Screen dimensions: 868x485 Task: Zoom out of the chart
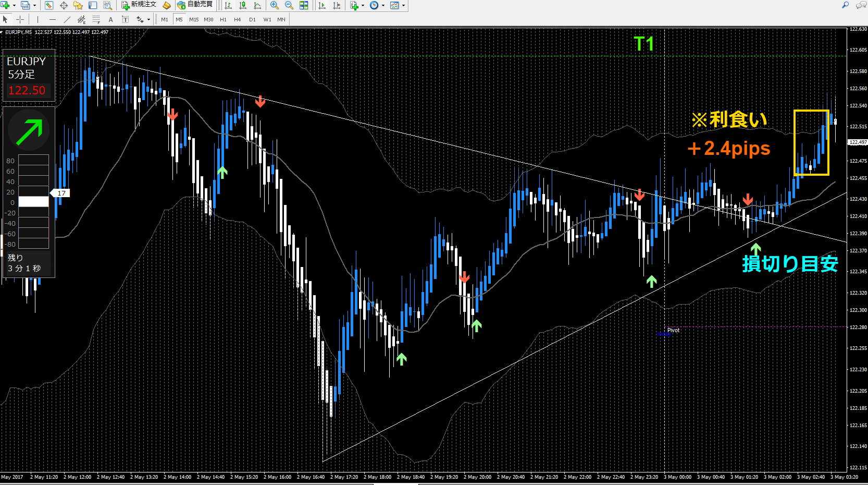pos(289,5)
